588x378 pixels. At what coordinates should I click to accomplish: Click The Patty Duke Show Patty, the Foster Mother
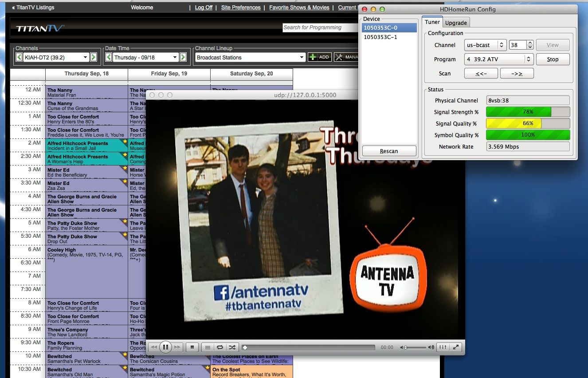(x=86, y=225)
